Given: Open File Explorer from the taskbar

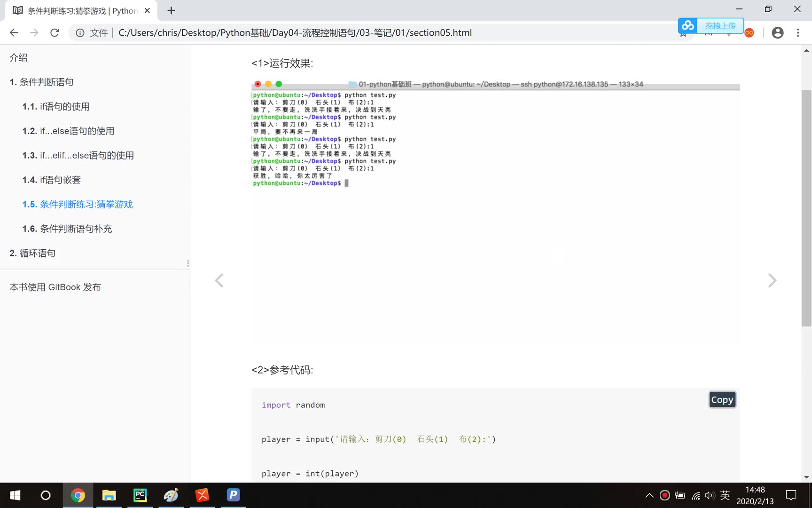Looking at the screenshot, I should tap(109, 495).
